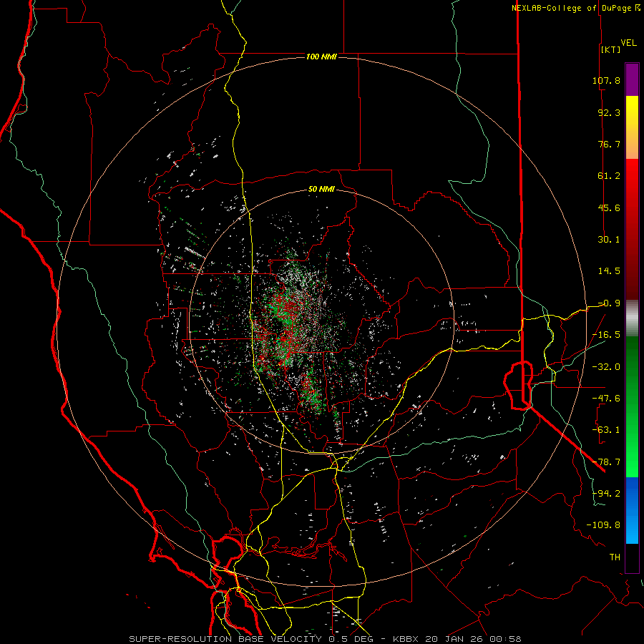
Task: Click the -47.6 velocity scale value
Action: click(606, 399)
